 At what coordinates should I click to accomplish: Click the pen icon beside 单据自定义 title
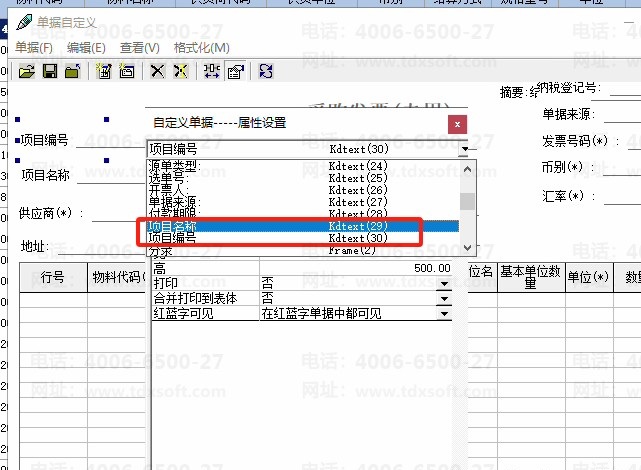point(24,22)
